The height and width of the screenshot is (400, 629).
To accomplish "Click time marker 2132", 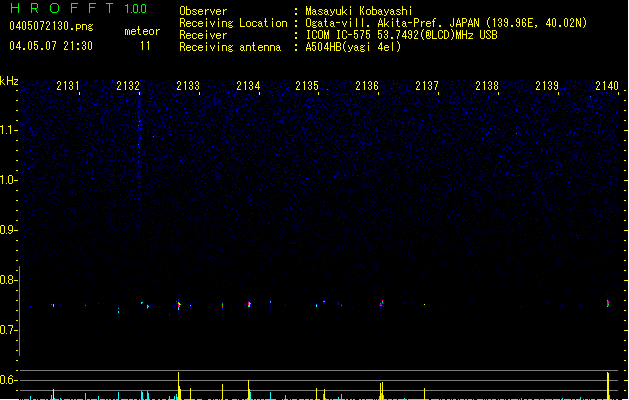I will [128, 86].
